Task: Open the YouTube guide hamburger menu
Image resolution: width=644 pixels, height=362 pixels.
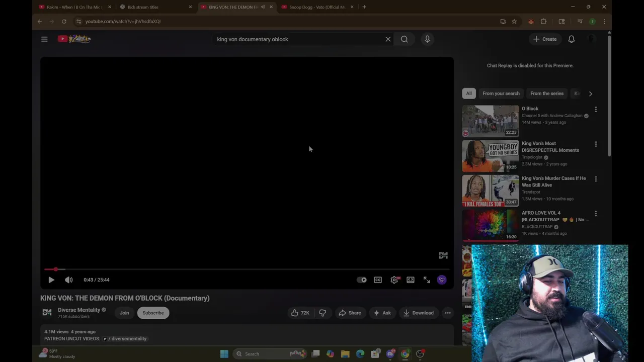Action: click(x=44, y=39)
